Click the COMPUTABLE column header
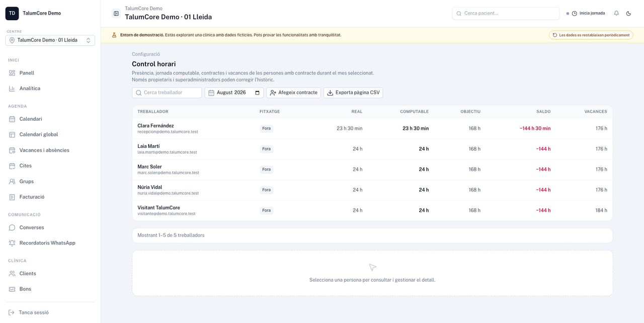The width and height of the screenshot is (644, 323). click(x=415, y=112)
